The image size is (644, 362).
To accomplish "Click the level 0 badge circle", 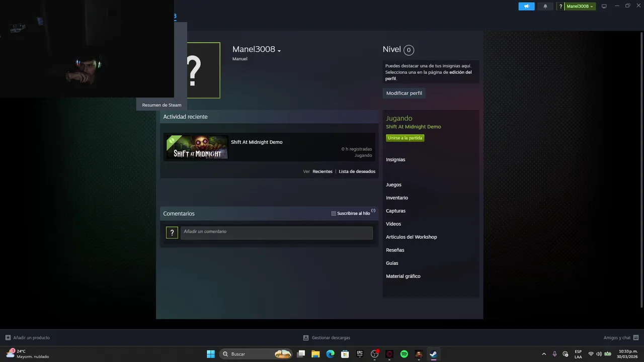I will click(409, 50).
